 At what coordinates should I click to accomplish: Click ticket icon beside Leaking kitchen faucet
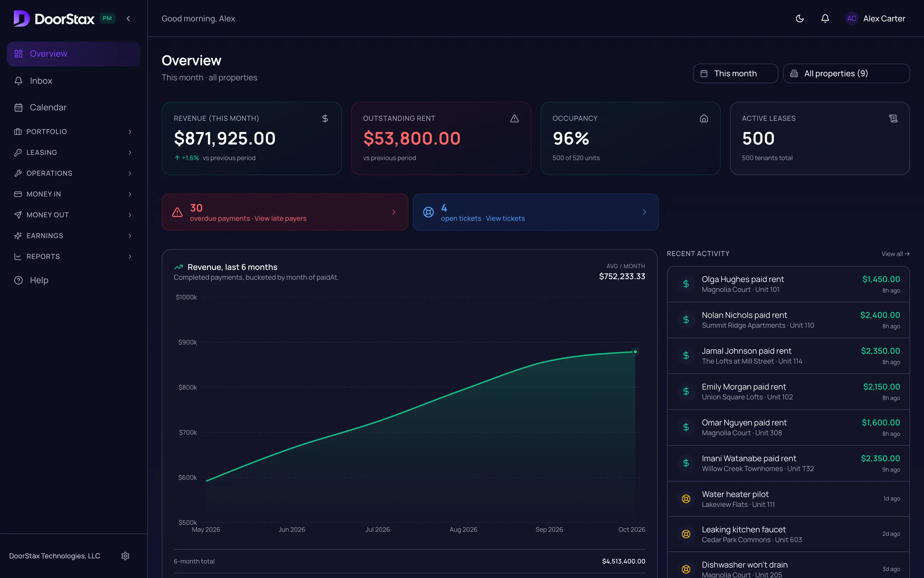coord(686,534)
